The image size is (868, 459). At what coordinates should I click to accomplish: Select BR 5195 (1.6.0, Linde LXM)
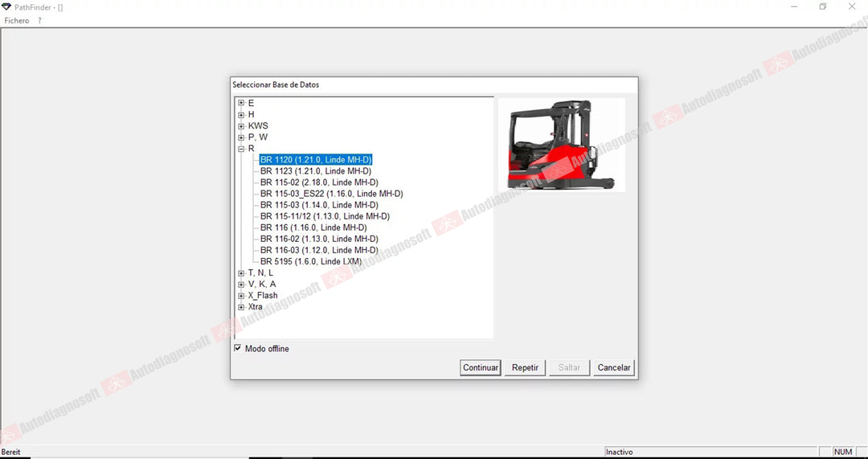pyautogui.click(x=311, y=261)
